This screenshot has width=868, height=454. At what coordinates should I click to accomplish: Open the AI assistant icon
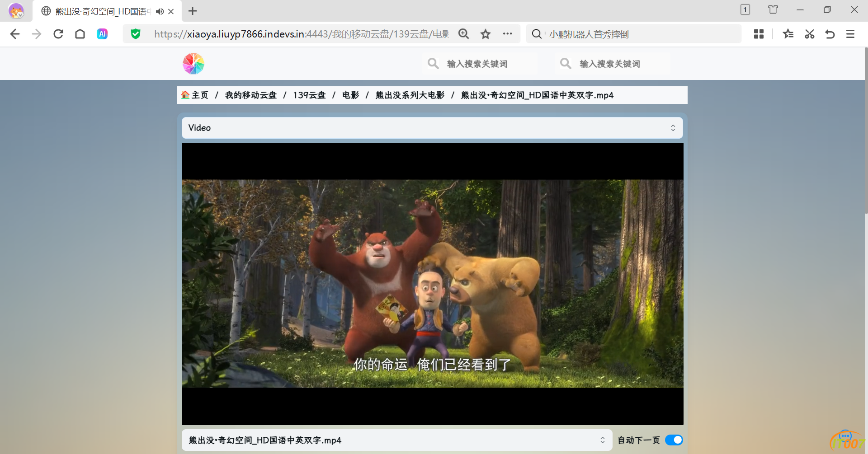[102, 34]
